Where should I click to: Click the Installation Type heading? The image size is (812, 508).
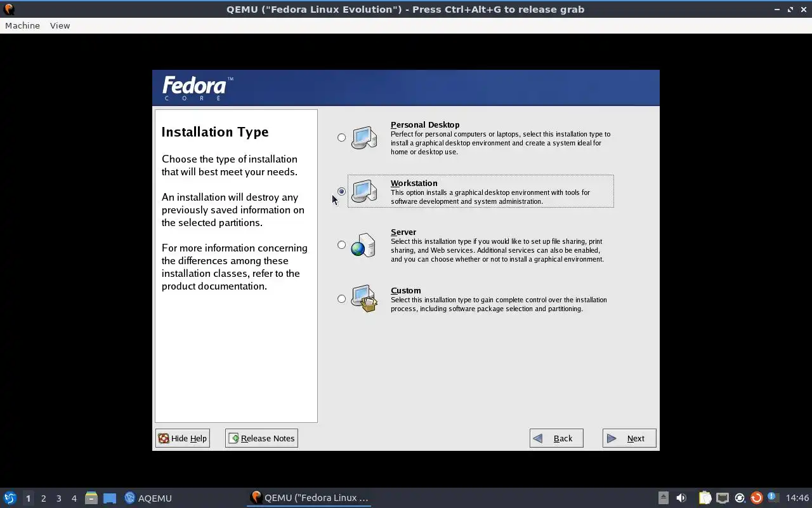click(x=215, y=132)
